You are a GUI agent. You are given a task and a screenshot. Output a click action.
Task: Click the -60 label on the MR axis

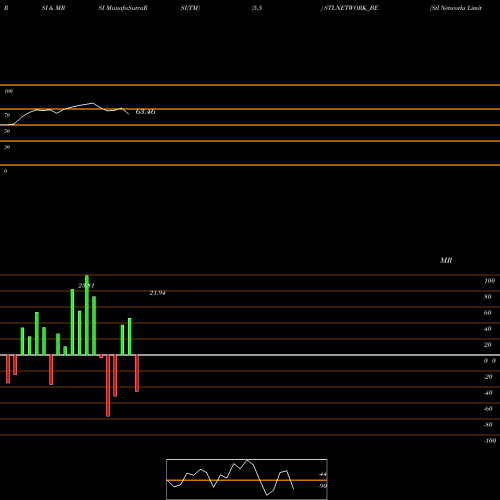(x=488, y=409)
